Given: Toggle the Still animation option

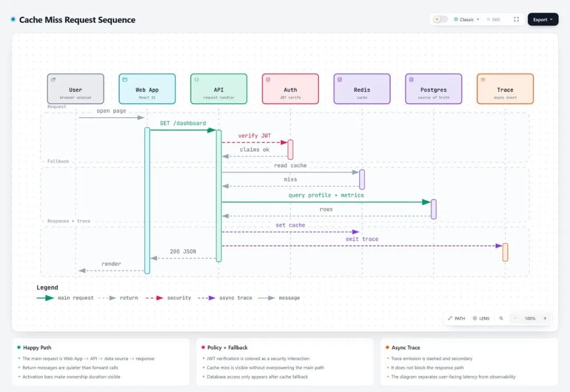Looking at the screenshot, I should (x=493, y=20).
